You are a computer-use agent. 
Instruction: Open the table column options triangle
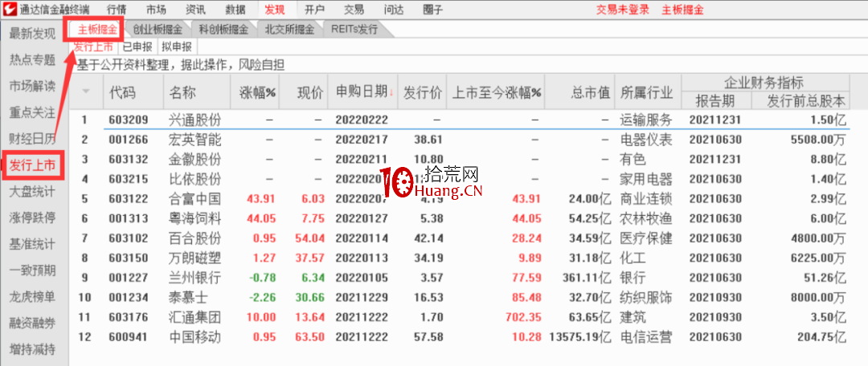[86, 91]
